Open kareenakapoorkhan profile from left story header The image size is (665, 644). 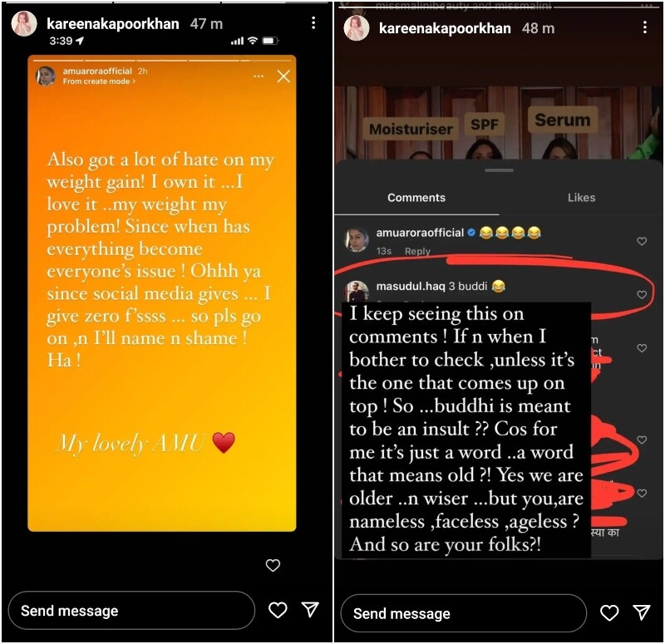coord(112,24)
